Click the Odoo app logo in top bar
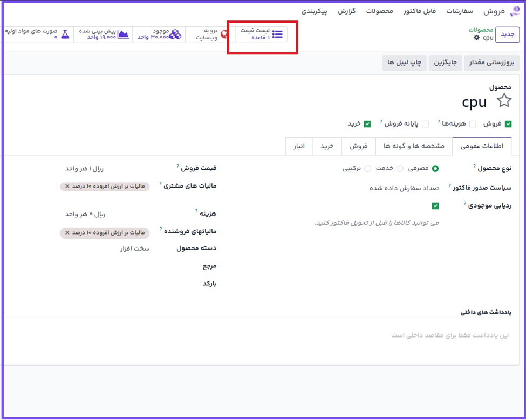 coord(515,11)
